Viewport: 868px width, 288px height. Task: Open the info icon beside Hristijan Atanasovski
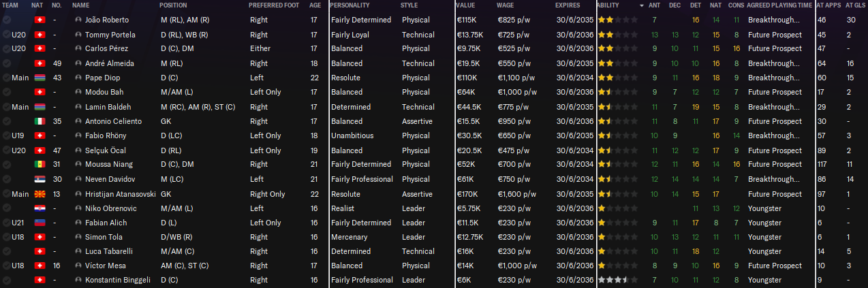tap(78, 194)
